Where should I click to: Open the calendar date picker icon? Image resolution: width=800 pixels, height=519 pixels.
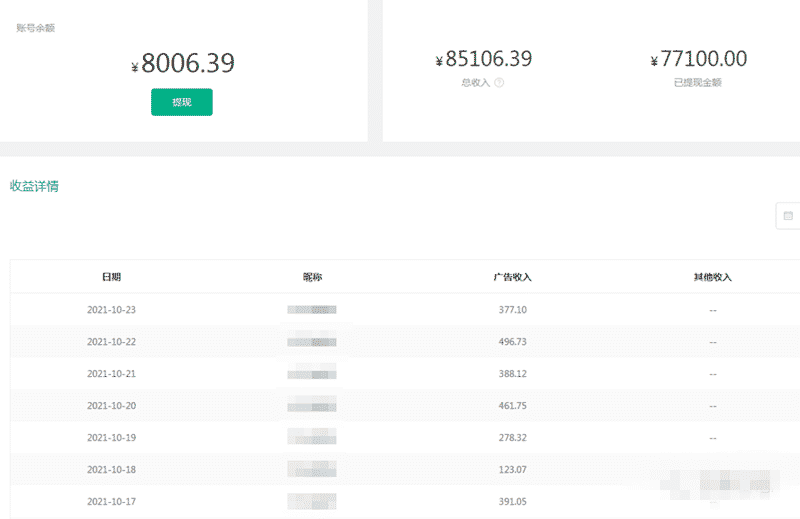788,216
